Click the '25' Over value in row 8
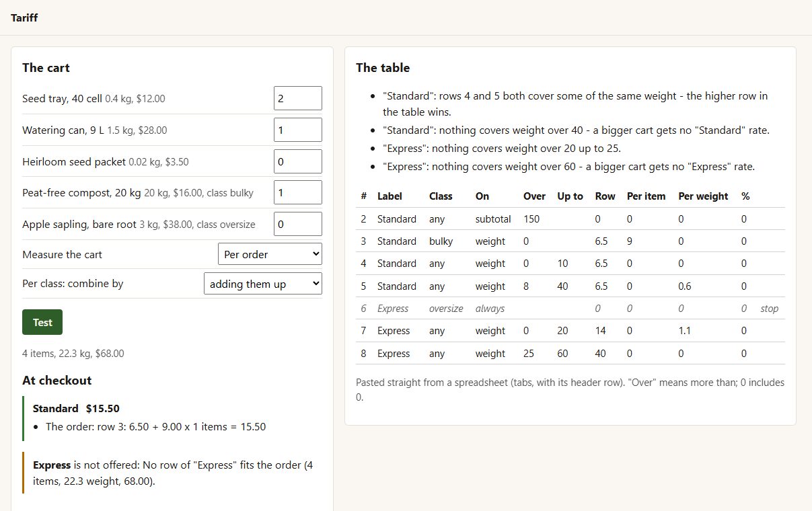The image size is (812, 511). pyautogui.click(x=529, y=354)
